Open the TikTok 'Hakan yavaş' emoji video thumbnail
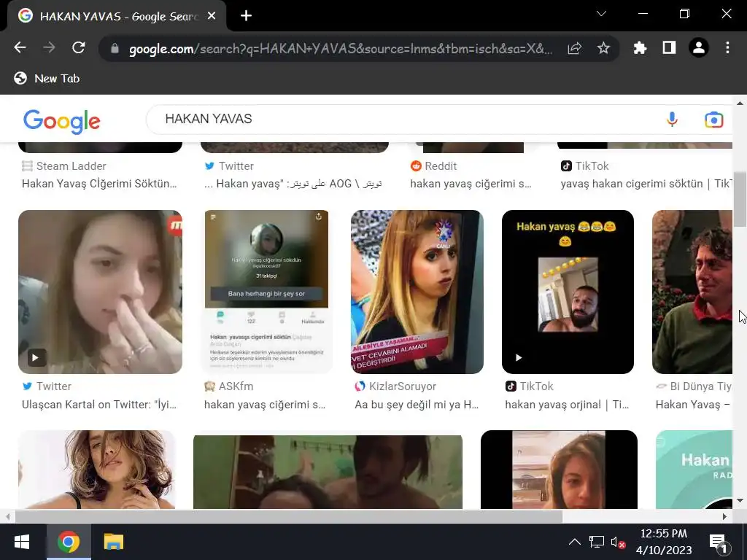This screenshot has height=560, width=747. click(x=568, y=292)
